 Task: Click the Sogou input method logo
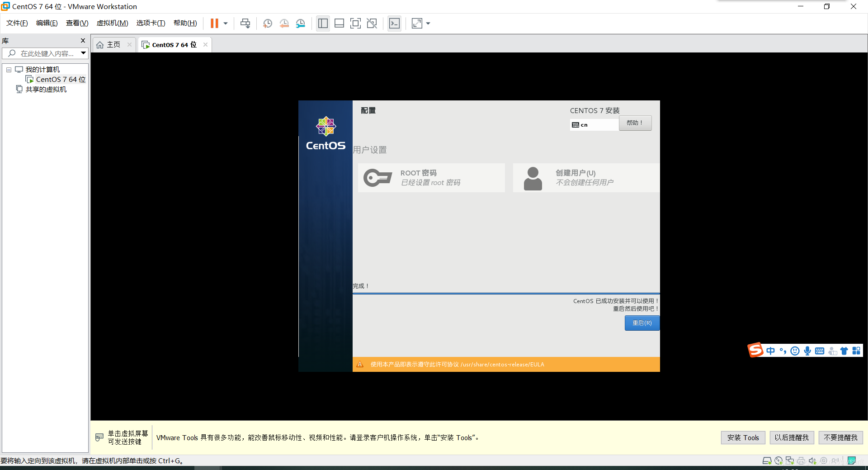[755, 350]
